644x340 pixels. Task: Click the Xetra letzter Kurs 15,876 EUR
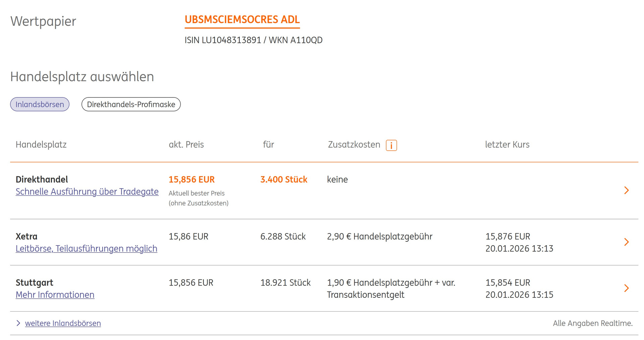tap(507, 236)
